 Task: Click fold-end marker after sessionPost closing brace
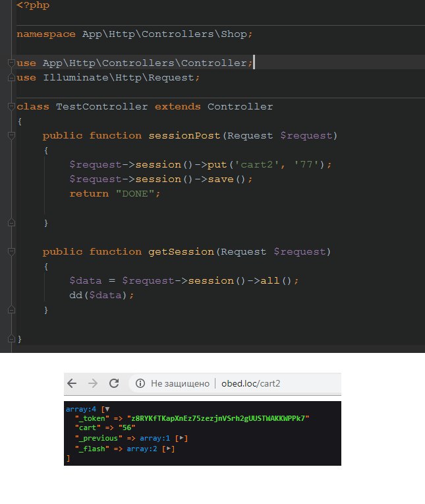(x=11, y=222)
